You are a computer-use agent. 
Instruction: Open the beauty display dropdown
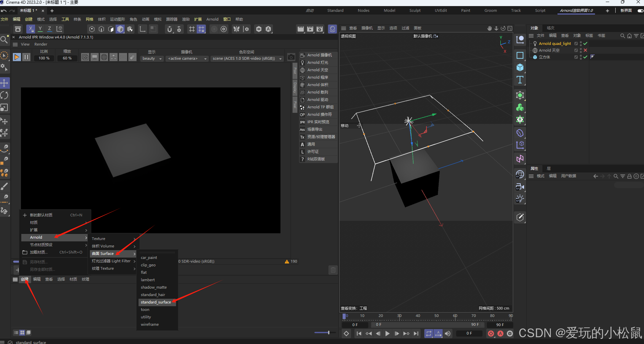coord(152,58)
